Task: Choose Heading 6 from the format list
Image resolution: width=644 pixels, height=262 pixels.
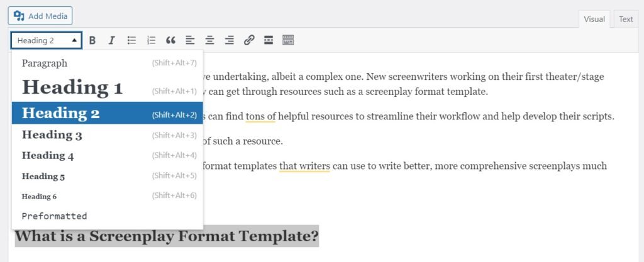Action: click(x=107, y=196)
